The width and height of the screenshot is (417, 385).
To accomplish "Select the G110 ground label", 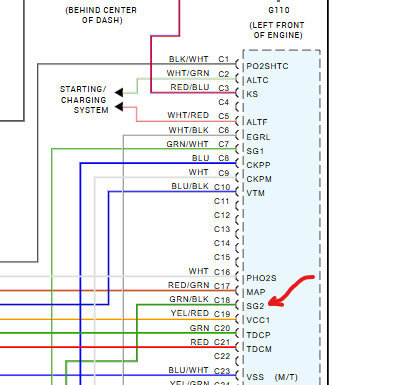I will pyautogui.click(x=279, y=10).
